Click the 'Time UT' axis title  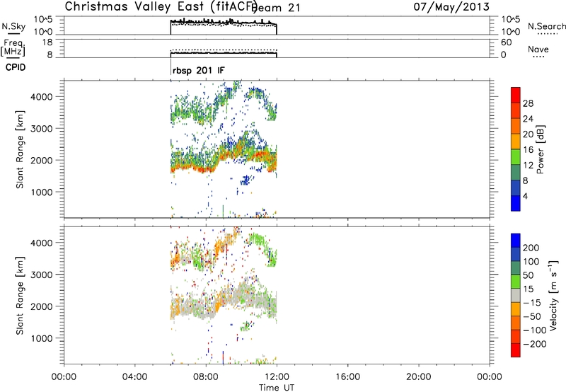pos(277,387)
